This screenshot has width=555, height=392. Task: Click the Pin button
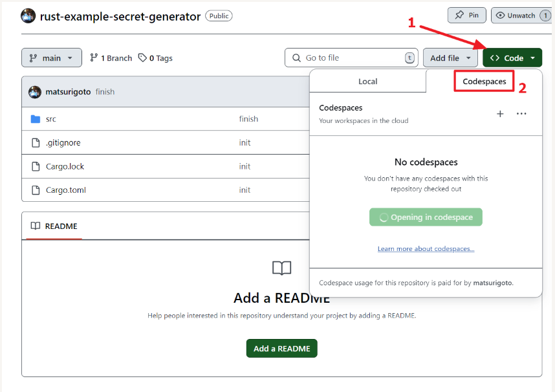(466, 16)
